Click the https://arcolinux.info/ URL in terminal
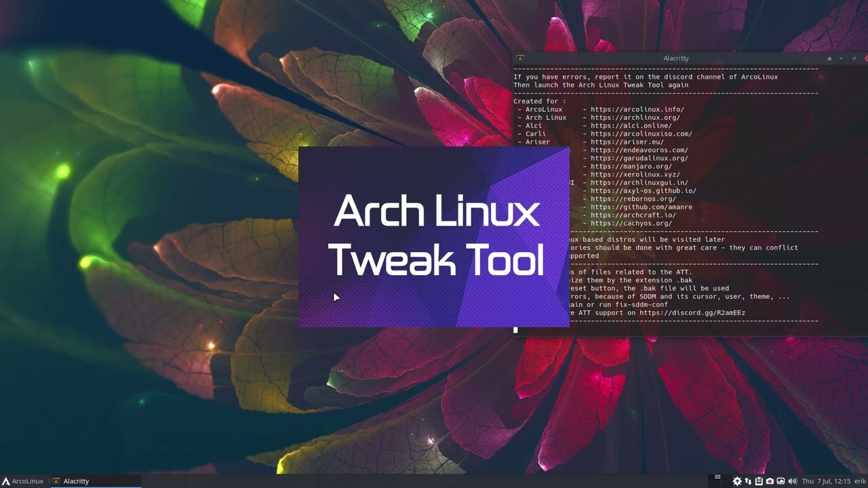 click(637, 110)
